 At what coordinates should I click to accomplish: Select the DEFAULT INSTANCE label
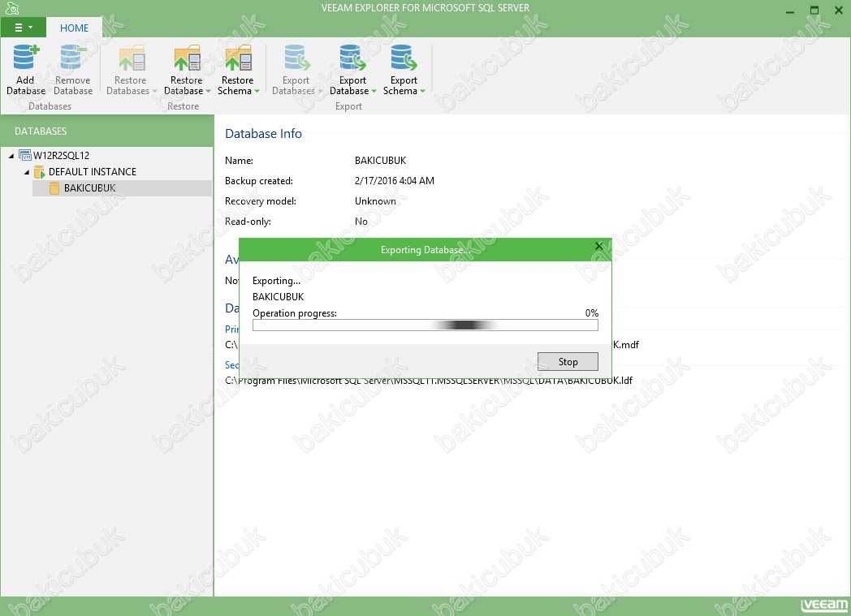(93, 172)
